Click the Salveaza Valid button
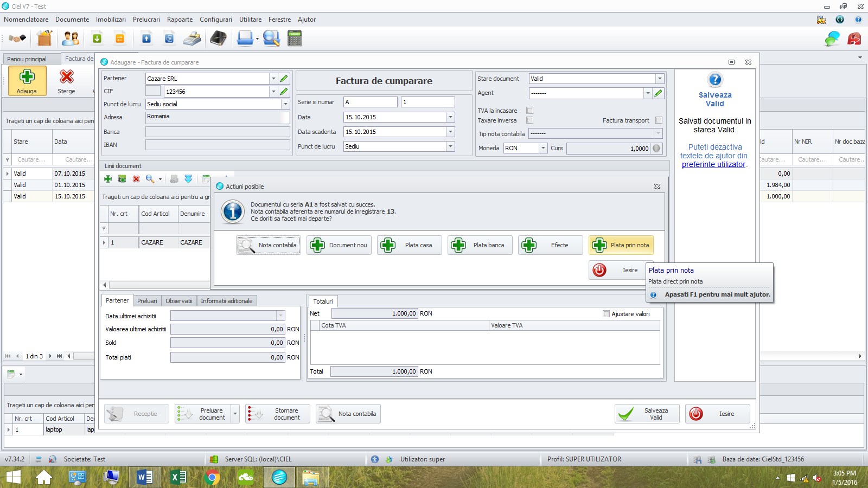 [647, 414]
